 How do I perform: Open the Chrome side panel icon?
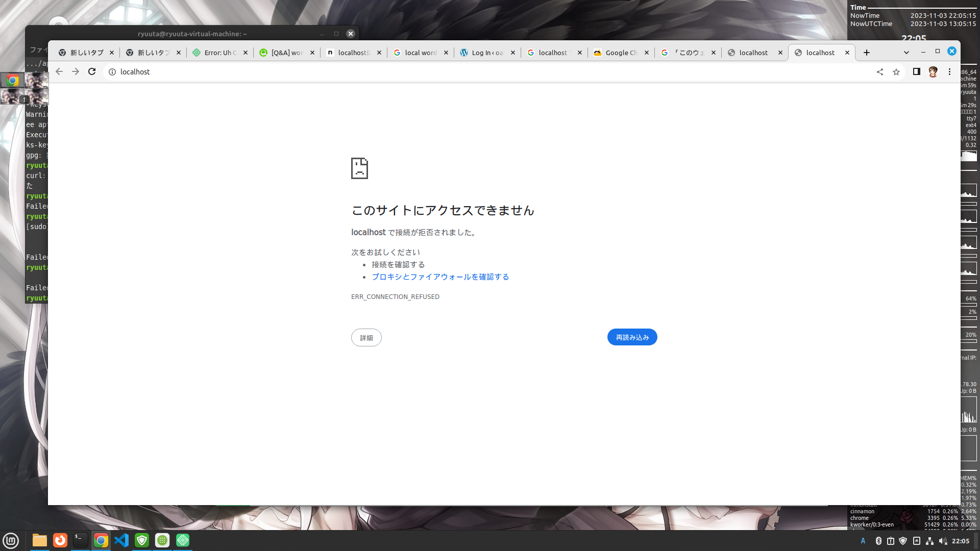(x=916, y=72)
